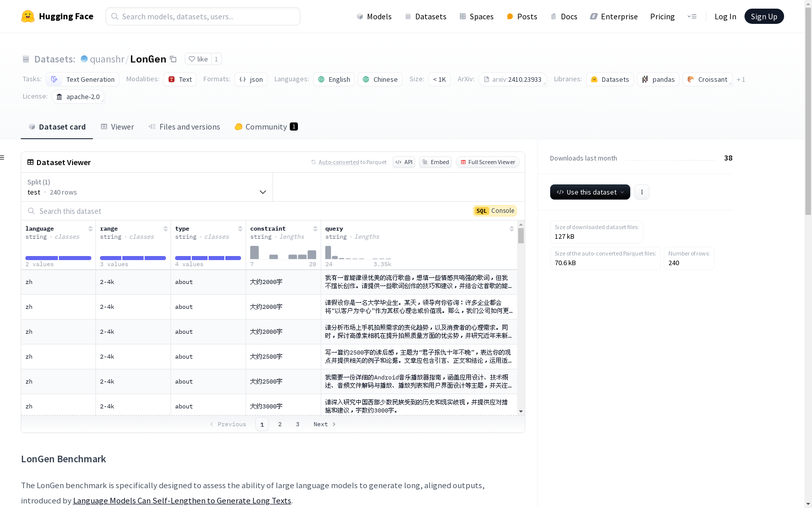Click the apache-2.0 license tag

point(78,97)
